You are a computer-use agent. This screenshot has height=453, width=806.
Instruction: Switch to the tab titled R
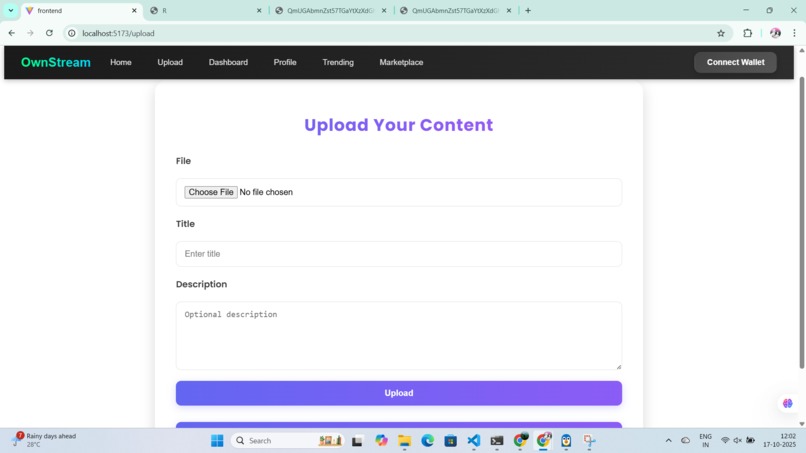pos(206,11)
